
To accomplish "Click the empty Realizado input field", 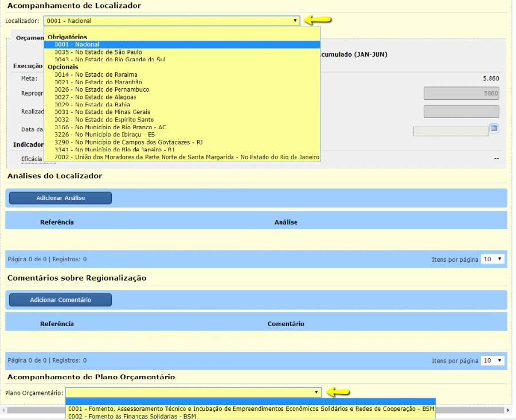I will pos(462,112).
